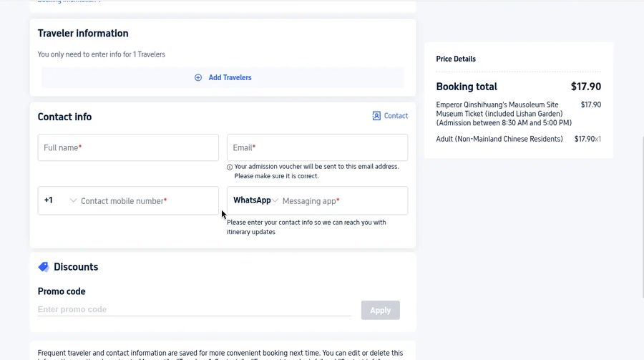The height and width of the screenshot is (360, 644).
Task: Focus the Messaging app input field
Action: pyautogui.click(x=343, y=201)
